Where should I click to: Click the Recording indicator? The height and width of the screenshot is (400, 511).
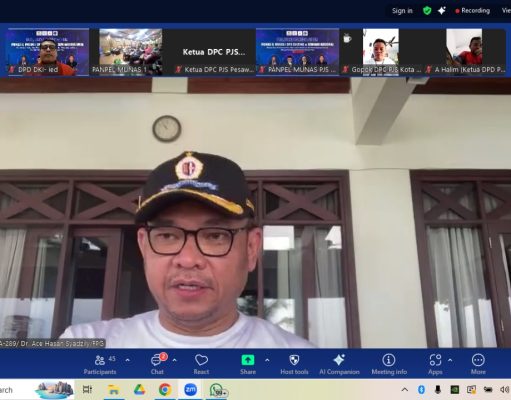[472, 11]
